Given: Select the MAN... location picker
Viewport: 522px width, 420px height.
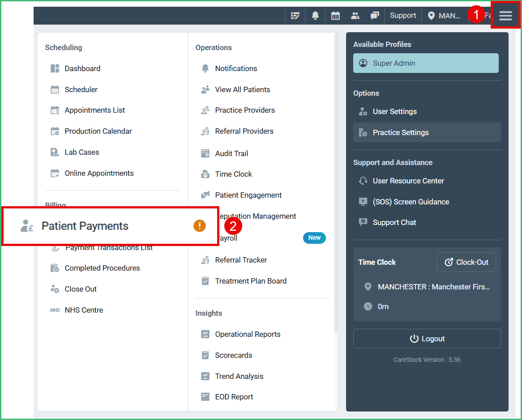Looking at the screenshot, I should (x=444, y=16).
